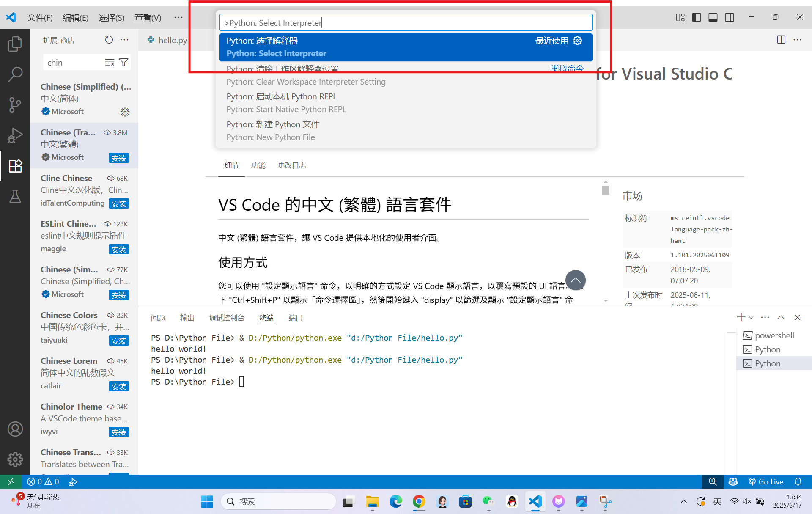
Task: Open the Extensions view icon
Action: pyautogui.click(x=15, y=166)
